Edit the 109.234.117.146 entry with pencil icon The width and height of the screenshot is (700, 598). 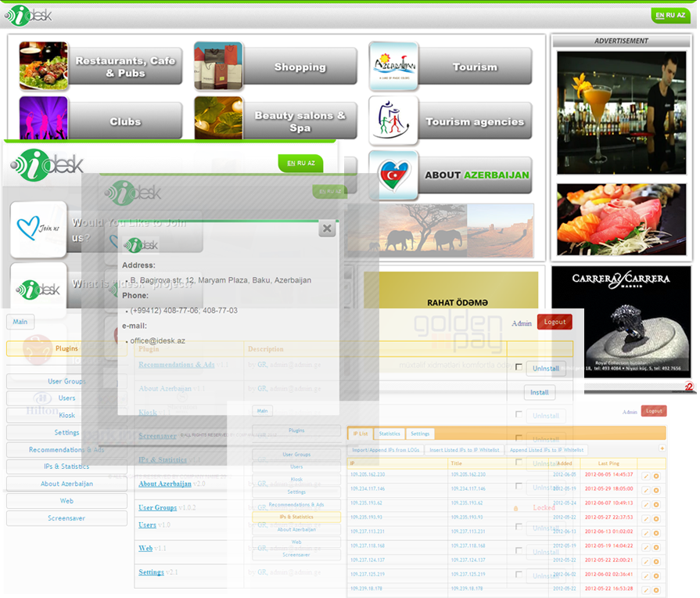pyautogui.click(x=646, y=491)
